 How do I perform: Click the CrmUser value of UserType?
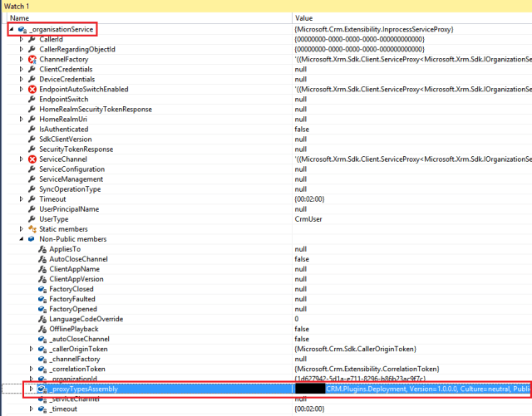(x=308, y=218)
